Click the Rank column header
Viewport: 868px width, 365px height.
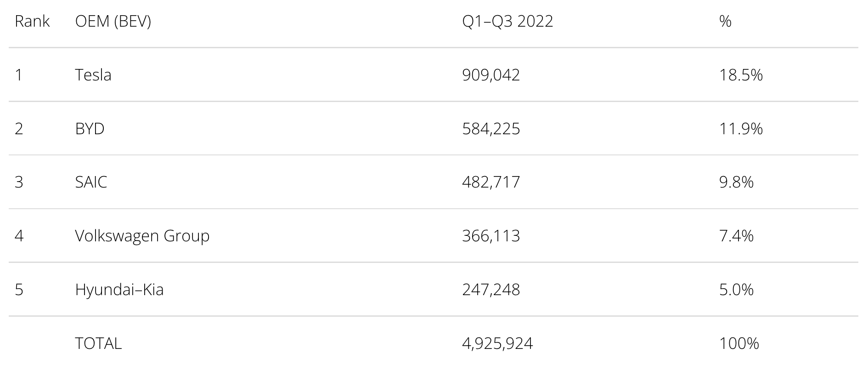pyautogui.click(x=32, y=21)
